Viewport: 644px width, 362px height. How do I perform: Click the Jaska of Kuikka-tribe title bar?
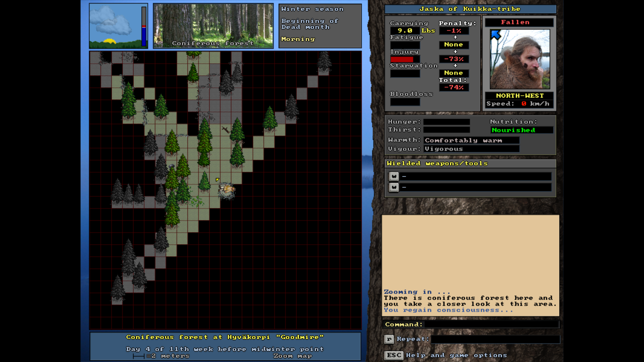pyautogui.click(x=470, y=9)
